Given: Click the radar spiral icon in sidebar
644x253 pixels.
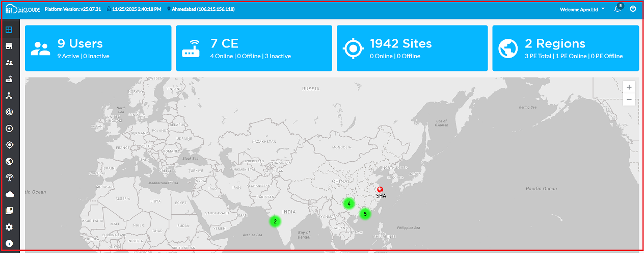Looking at the screenshot, I should [9, 112].
